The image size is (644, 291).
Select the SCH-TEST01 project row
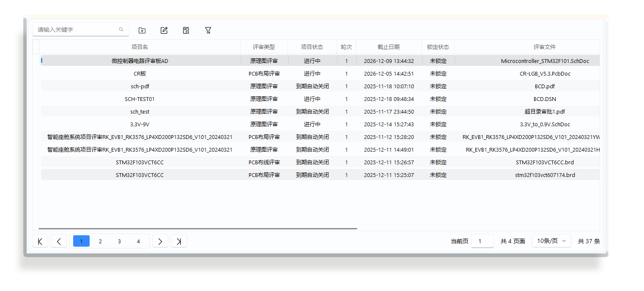(x=140, y=99)
